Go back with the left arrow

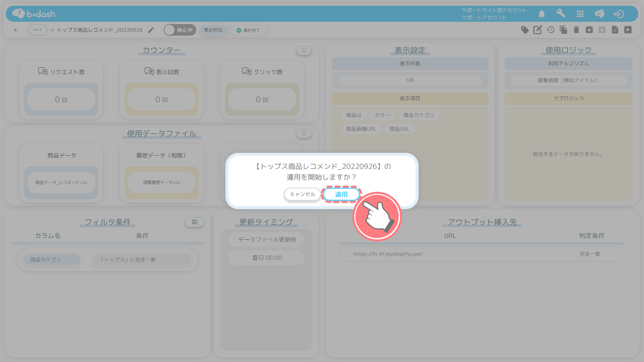16,30
